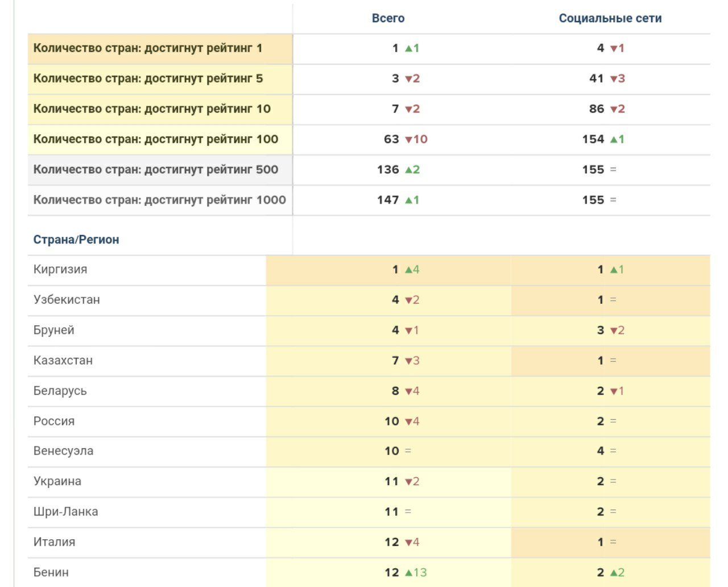This screenshot has width=728, height=587.
Task: Open the Россия country entry
Action: coord(54,421)
